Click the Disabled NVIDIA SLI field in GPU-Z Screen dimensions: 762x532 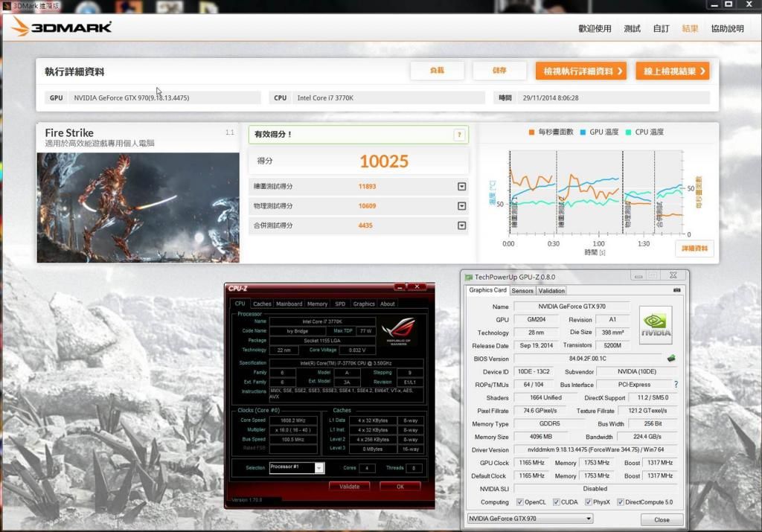point(595,489)
